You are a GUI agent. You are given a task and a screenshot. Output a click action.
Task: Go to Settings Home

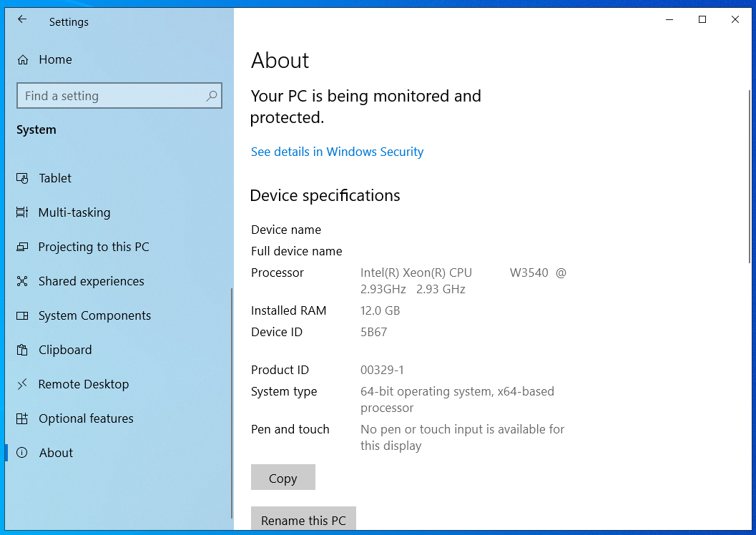(119, 60)
